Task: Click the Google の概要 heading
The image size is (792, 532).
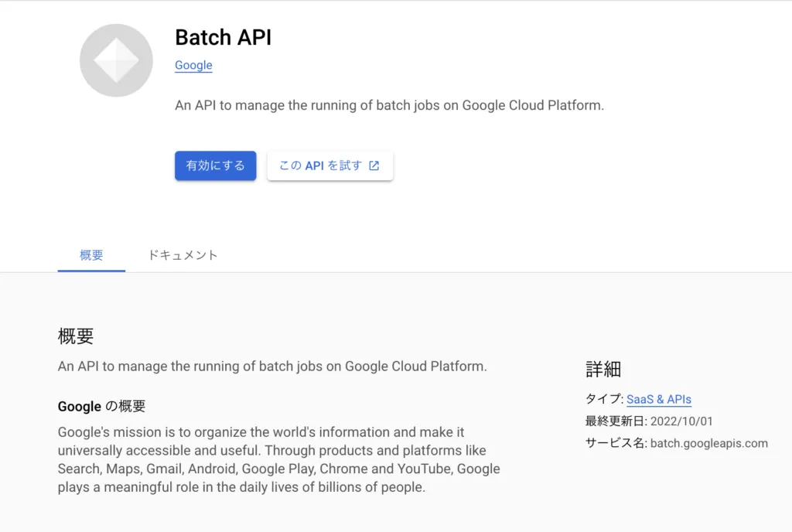Action: click(x=101, y=406)
